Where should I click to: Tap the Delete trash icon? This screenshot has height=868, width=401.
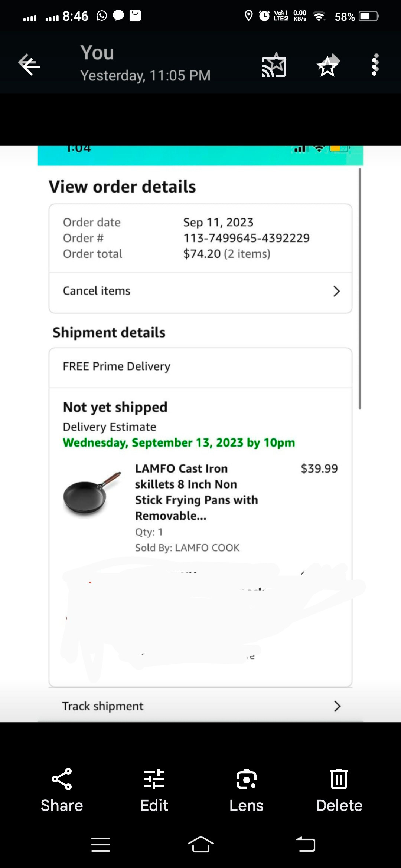339,779
